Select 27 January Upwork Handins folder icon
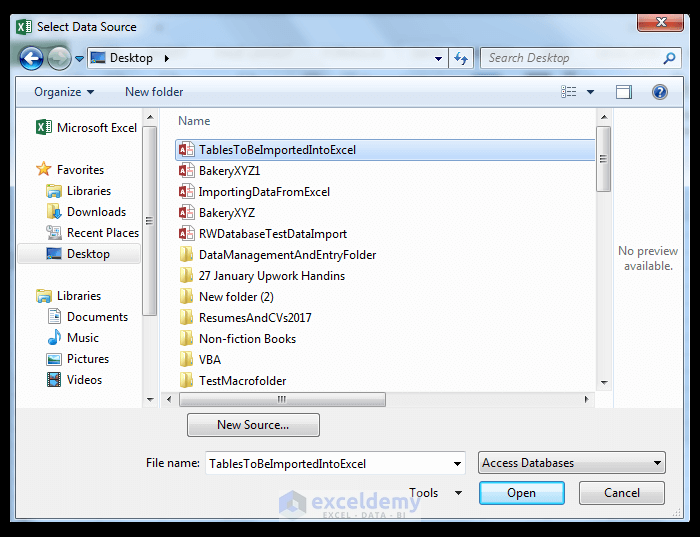The image size is (700, 537). 186,275
